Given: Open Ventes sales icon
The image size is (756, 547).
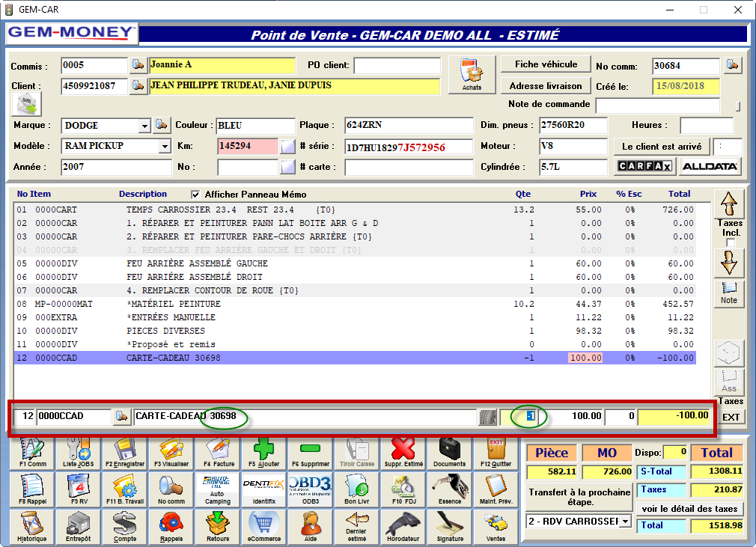Looking at the screenshot, I should click(496, 526).
